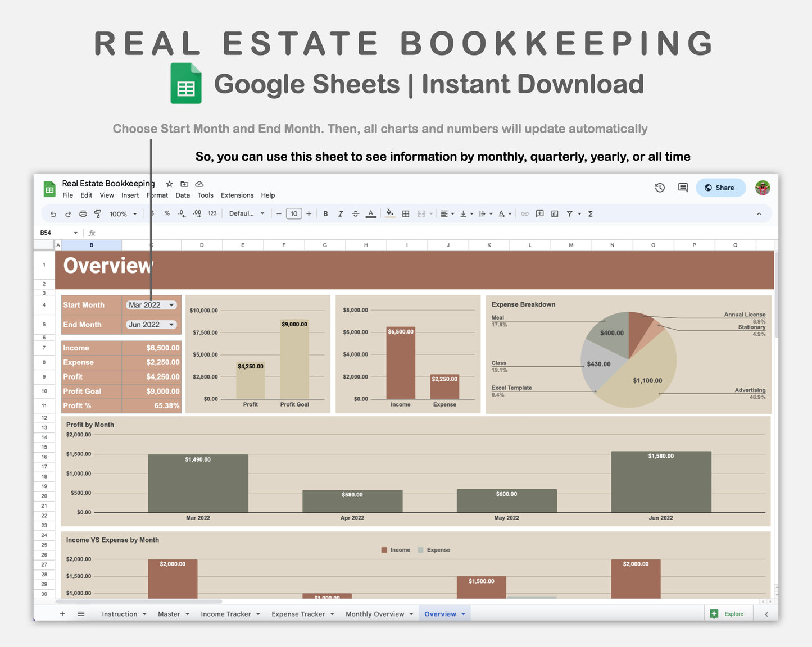
Task: Open the Explore panel
Action: click(728, 613)
